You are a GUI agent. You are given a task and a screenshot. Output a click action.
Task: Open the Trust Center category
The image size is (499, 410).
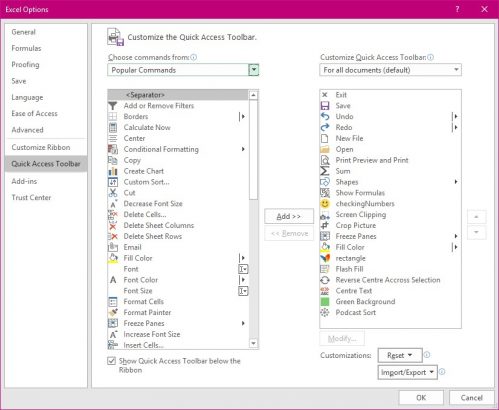click(x=31, y=197)
